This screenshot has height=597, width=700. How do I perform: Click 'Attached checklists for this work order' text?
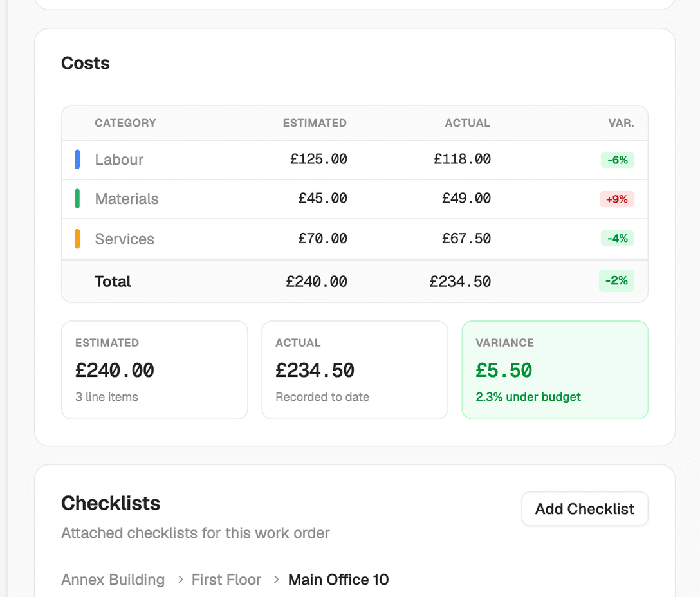point(196,533)
